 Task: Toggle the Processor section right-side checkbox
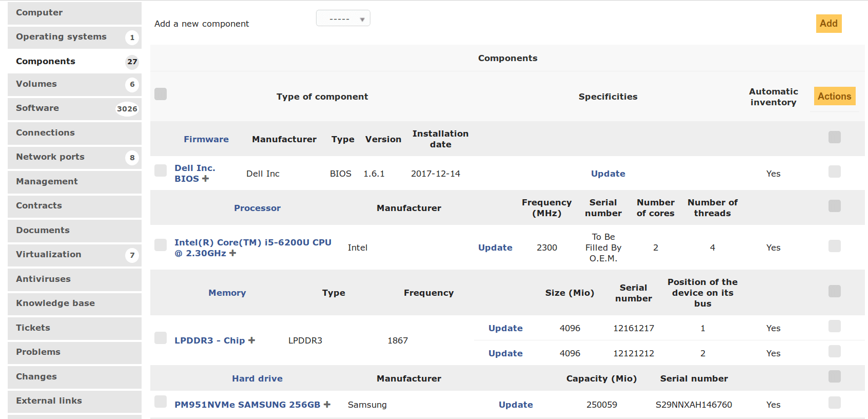point(835,206)
